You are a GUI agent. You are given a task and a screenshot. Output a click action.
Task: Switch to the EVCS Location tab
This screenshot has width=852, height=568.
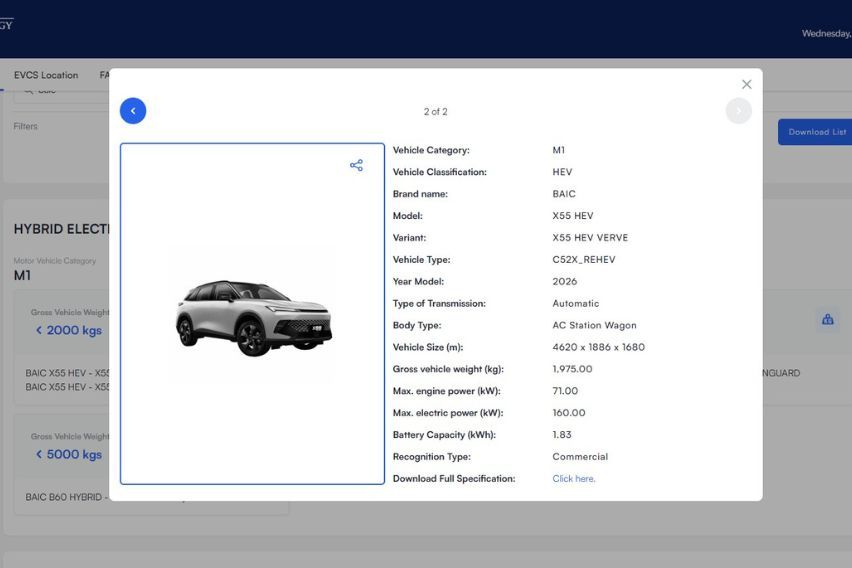click(x=46, y=75)
